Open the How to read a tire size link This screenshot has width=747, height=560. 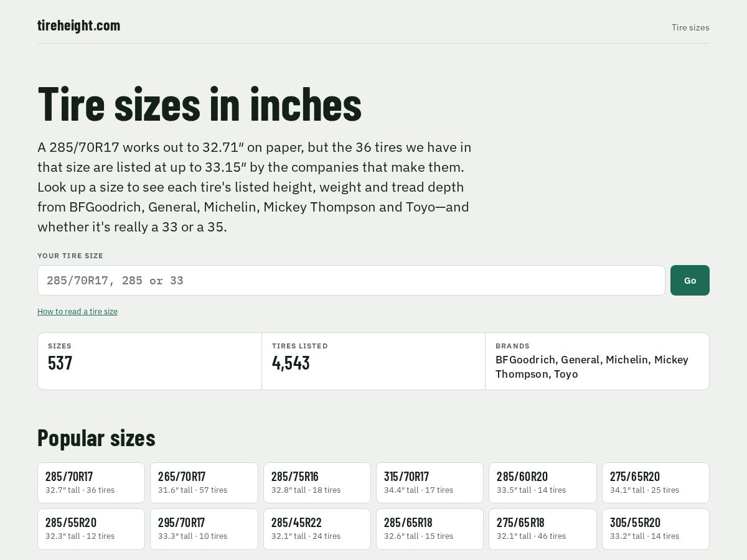pos(77,311)
